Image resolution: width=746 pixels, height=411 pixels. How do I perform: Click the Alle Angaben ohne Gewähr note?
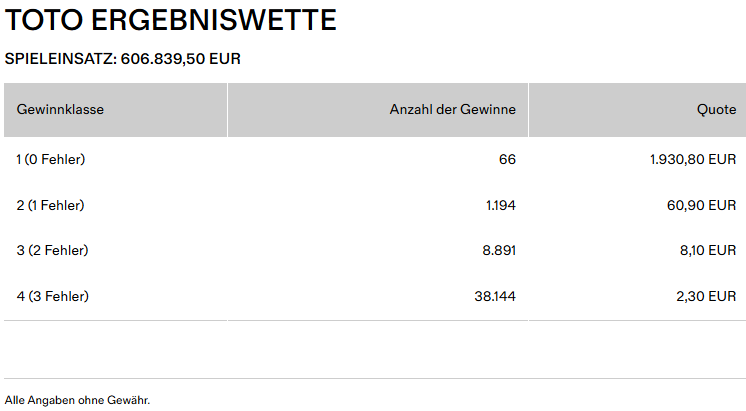click(x=77, y=400)
